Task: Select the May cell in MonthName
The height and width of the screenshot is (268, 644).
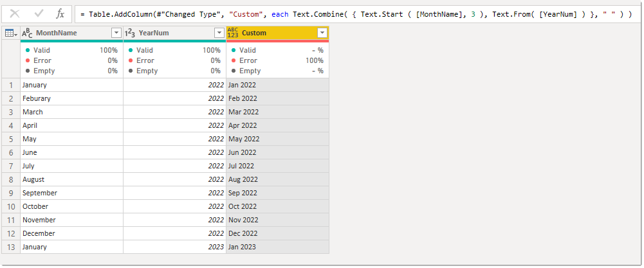Action: [x=71, y=139]
